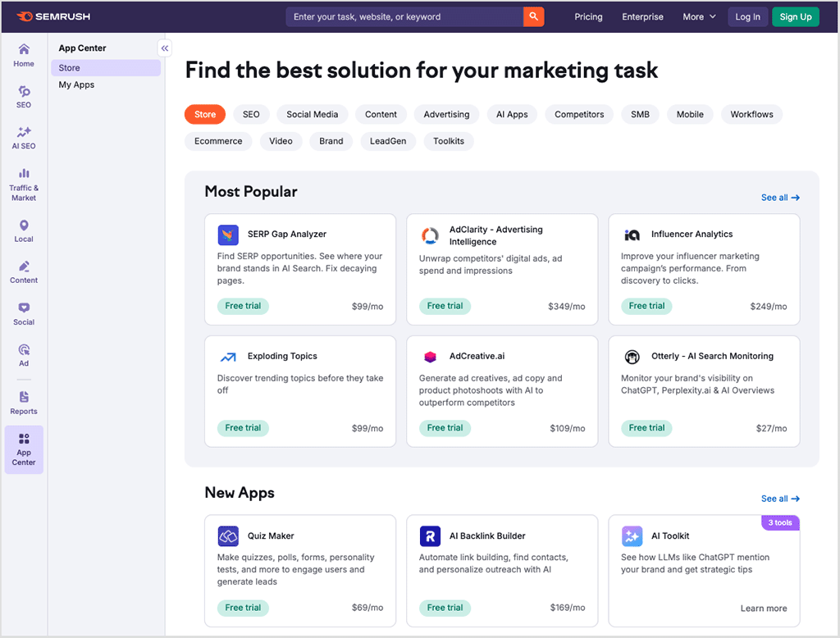Select Store in App Center panel
Screen dimensions: 840x638
(106, 68)
